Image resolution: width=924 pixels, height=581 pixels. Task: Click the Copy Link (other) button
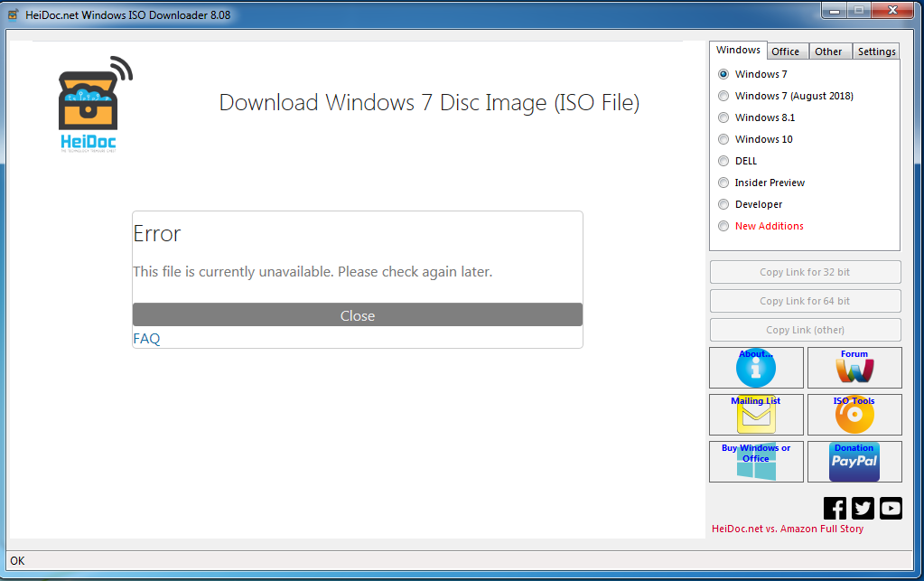(x=805, y=330)
